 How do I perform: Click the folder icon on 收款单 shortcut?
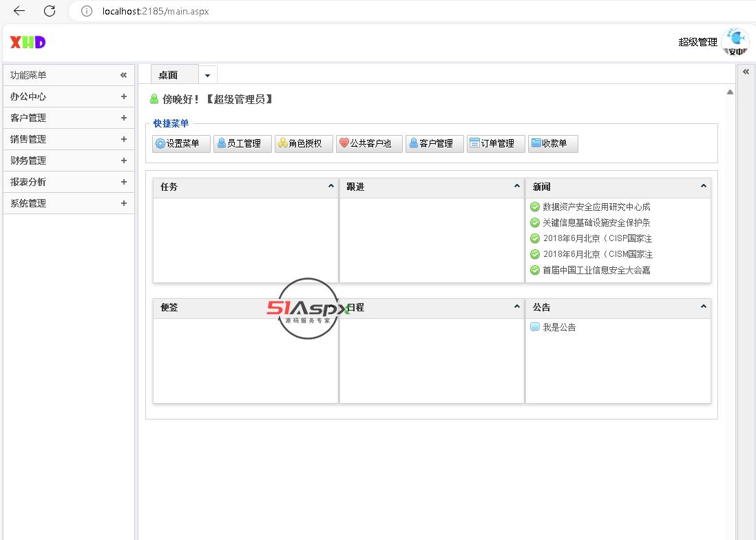pos(536,143)
